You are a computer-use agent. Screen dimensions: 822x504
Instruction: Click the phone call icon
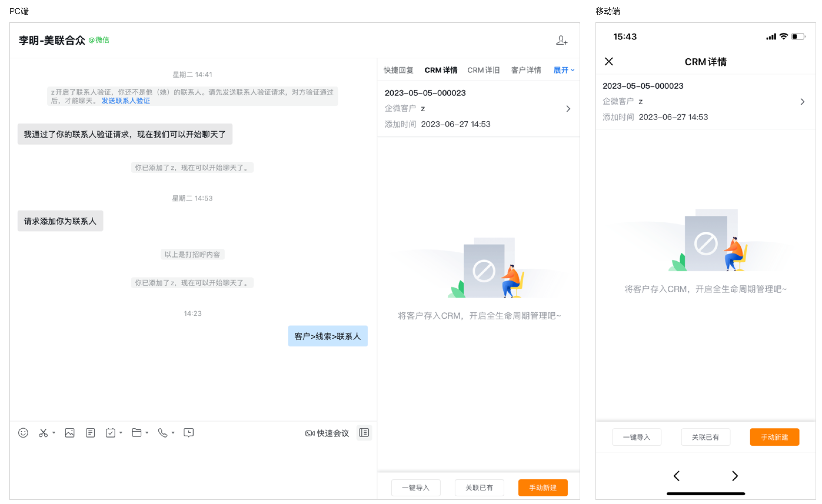click(x=162, y=433)
